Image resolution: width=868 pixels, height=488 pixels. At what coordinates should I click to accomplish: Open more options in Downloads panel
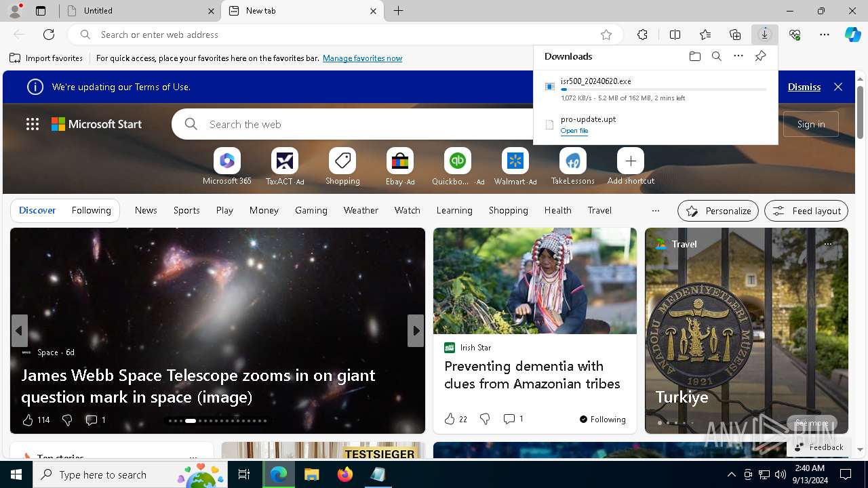click(x=738, y=56)
